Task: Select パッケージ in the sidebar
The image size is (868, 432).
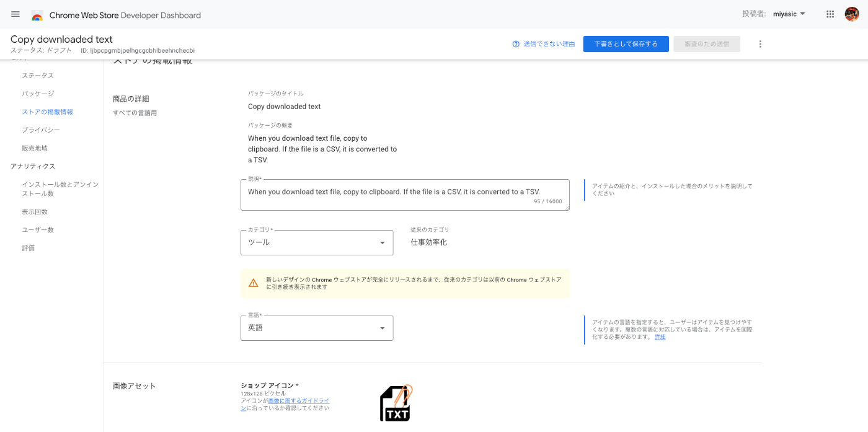Action: (38, 94)
